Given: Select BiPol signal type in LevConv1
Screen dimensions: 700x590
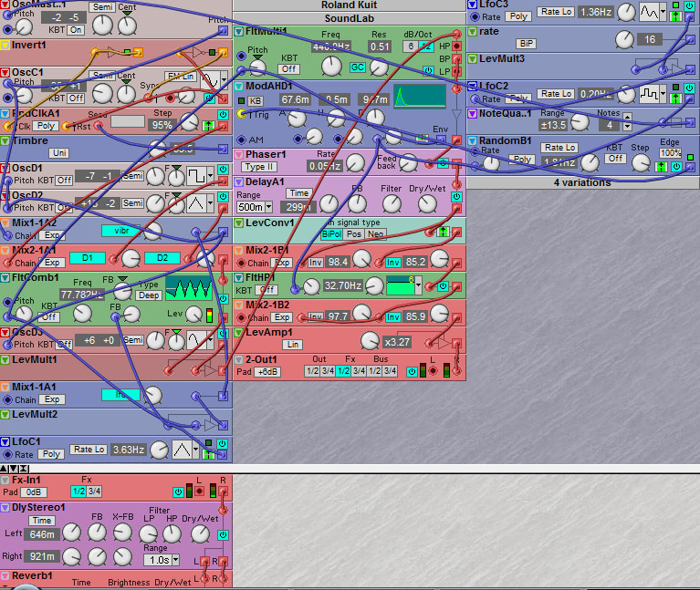Looking at the screenshot, I should (x=329, y=234).
